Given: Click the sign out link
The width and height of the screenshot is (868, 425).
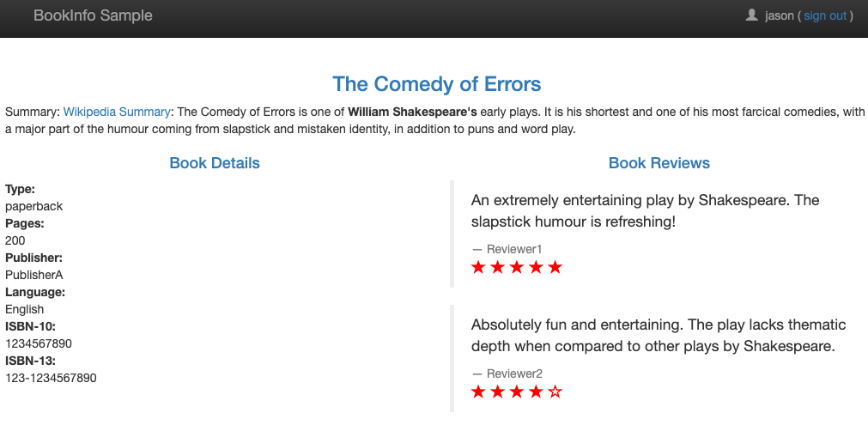Looking at the screenshot, I should [x=825, y=15].
